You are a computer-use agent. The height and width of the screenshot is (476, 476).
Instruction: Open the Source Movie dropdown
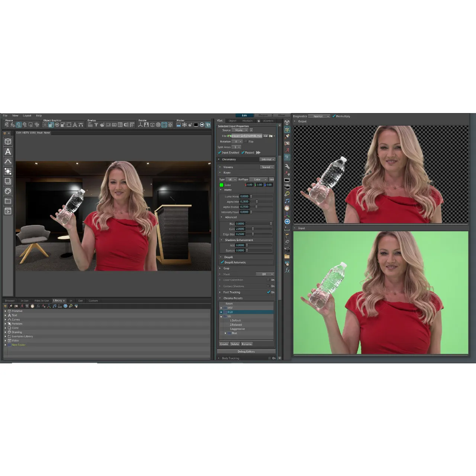pyautogui.click(x=241, y=130)
